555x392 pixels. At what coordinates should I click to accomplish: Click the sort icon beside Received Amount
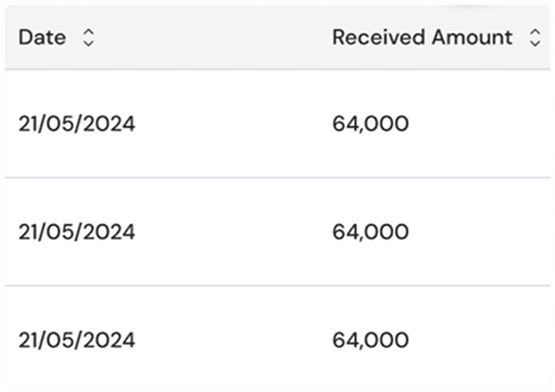coord(535,38)
